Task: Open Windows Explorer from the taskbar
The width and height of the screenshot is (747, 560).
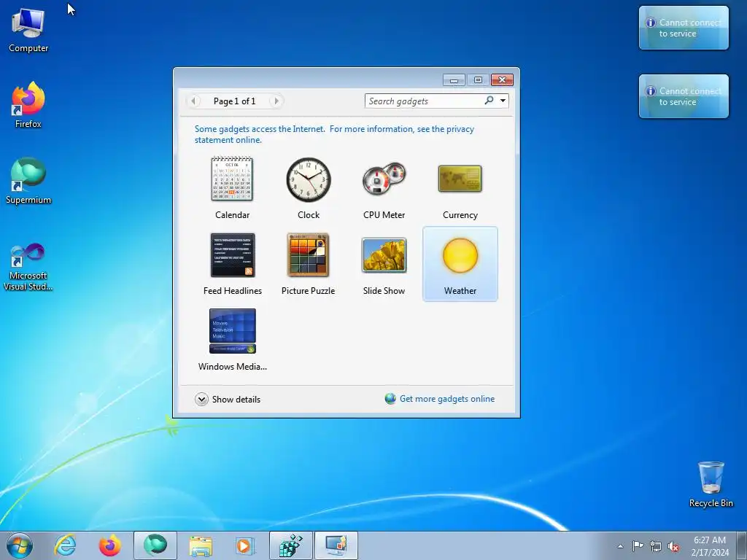Action: [x=201, y=545]
